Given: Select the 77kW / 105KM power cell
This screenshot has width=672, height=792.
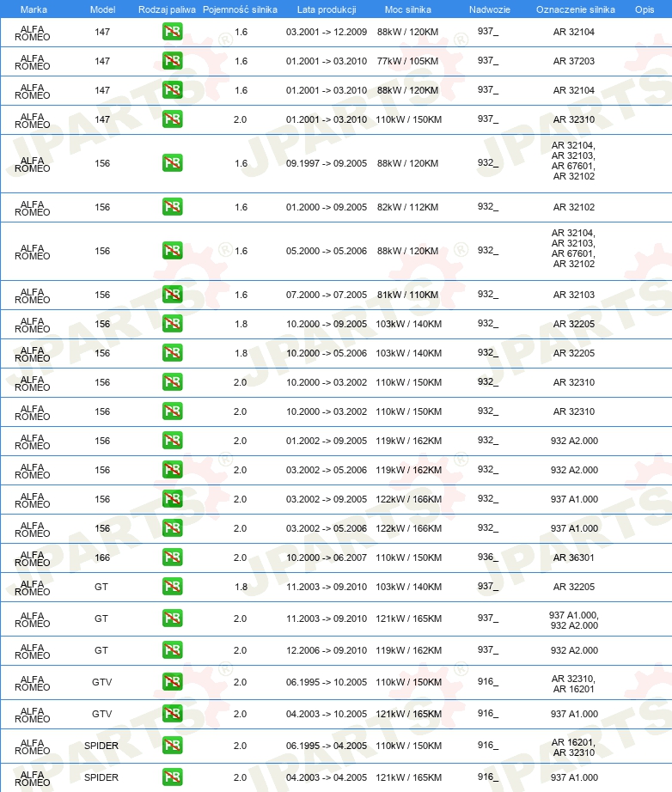Looking at the screenshot, I should coord(407,61).
